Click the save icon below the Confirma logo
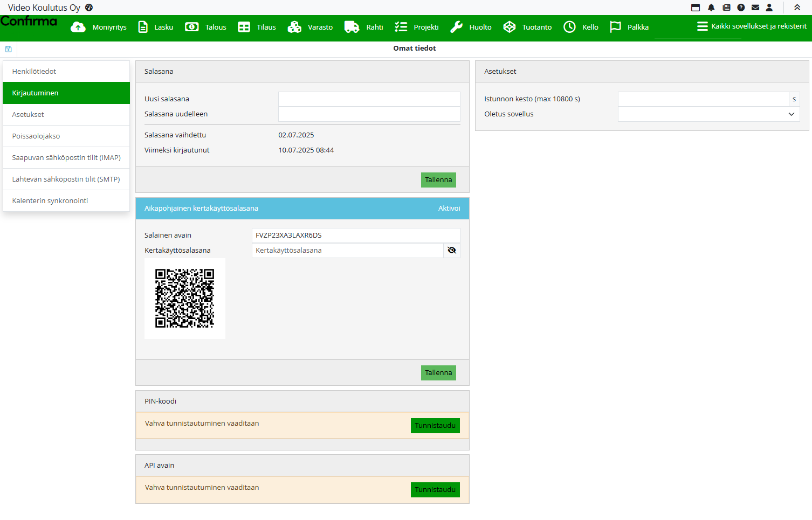 [x=9, y=49]
